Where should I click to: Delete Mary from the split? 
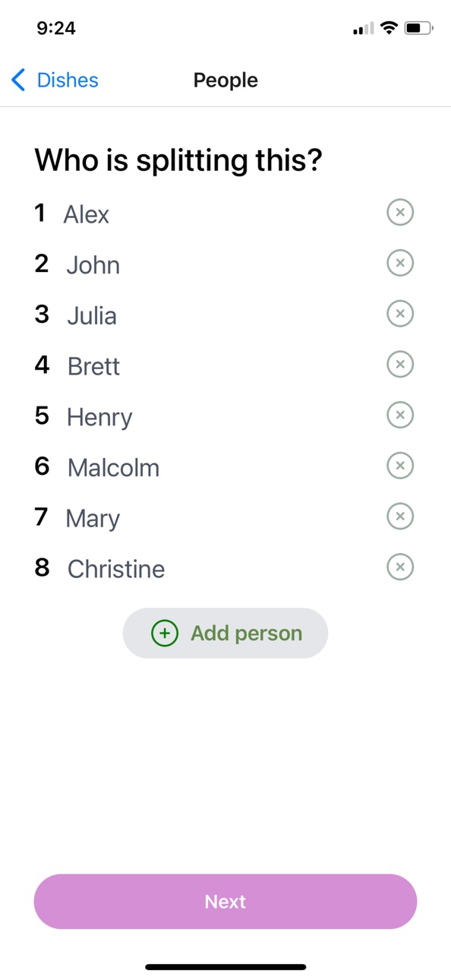tap(400, 516)
